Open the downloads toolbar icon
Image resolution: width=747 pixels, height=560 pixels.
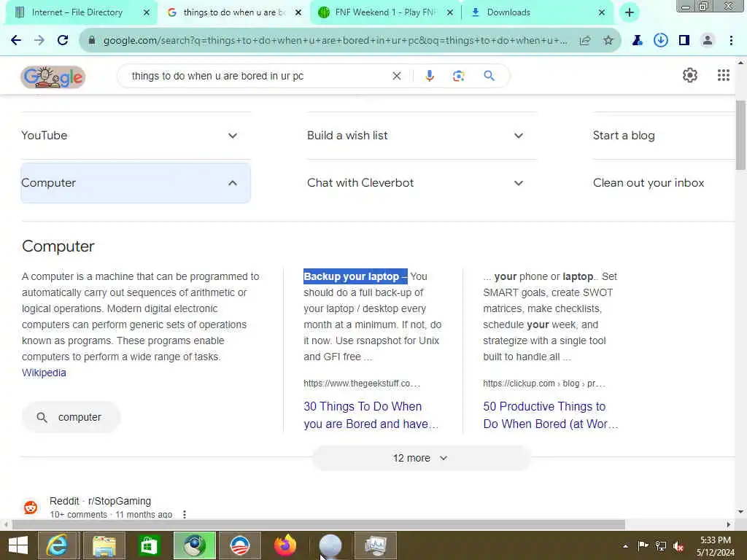[660, 41]
